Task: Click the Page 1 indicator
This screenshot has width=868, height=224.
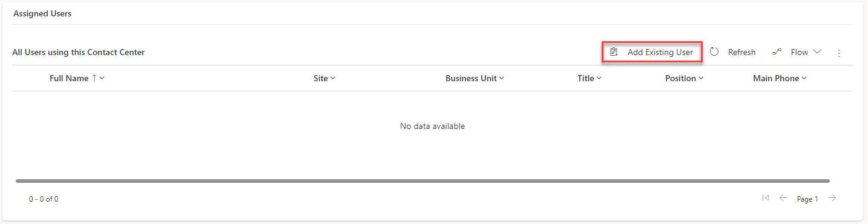Action: pos(807,199)
